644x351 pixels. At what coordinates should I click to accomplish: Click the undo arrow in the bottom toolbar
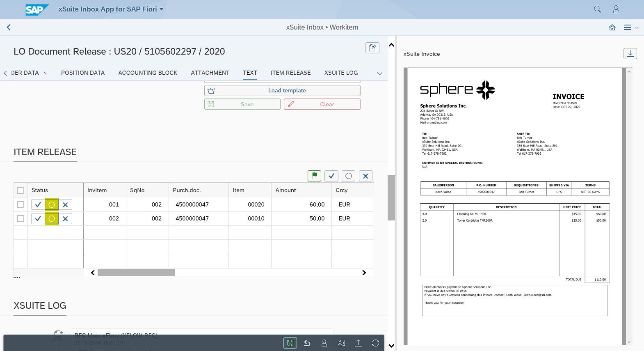[x=307, y=343]
